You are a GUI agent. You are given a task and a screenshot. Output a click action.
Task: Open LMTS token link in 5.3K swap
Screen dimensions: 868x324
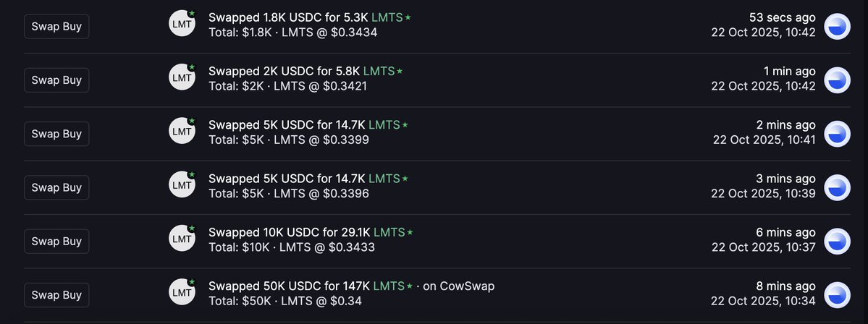tap(387, 17)
